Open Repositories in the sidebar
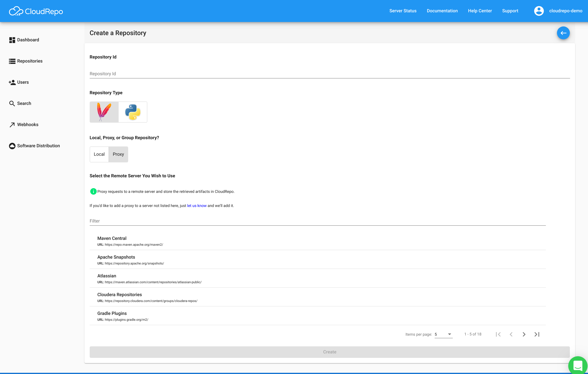The width and height of the screenshot is (588, 374). click(x=26, y=61)
